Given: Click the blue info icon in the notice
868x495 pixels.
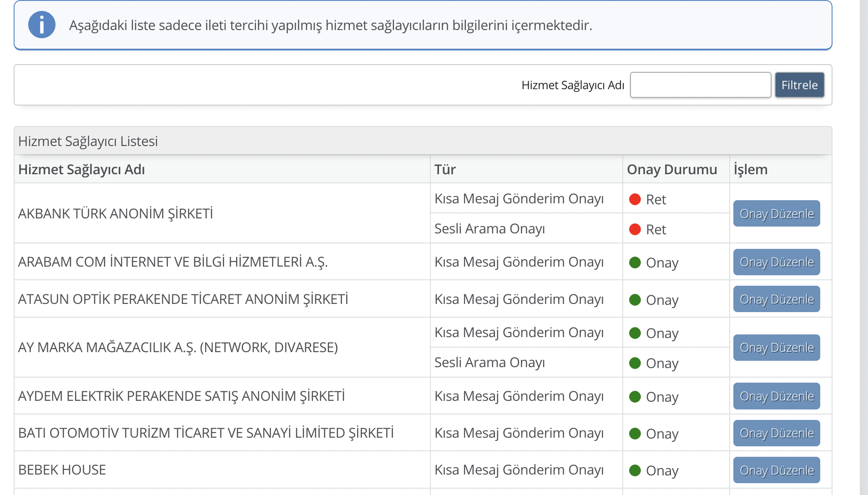Looking at the screenshot, I should (42, 25).
